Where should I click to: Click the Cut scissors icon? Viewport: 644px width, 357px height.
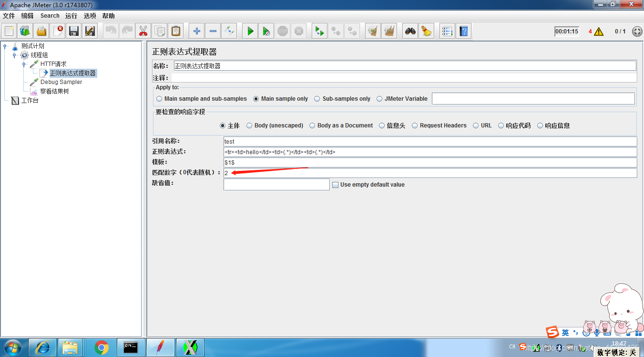click(143, 31)
